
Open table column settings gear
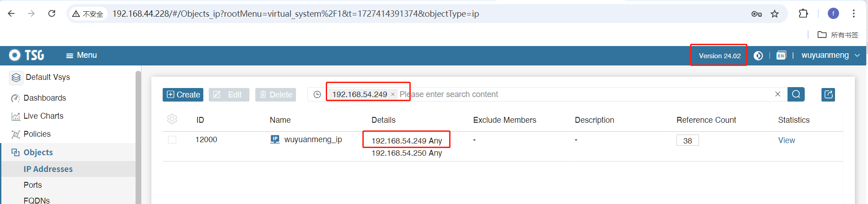[x=172, y=119]
